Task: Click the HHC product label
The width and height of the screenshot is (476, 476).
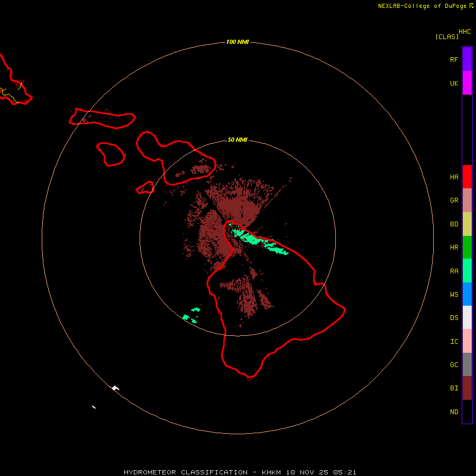Action: coord(464,32)
